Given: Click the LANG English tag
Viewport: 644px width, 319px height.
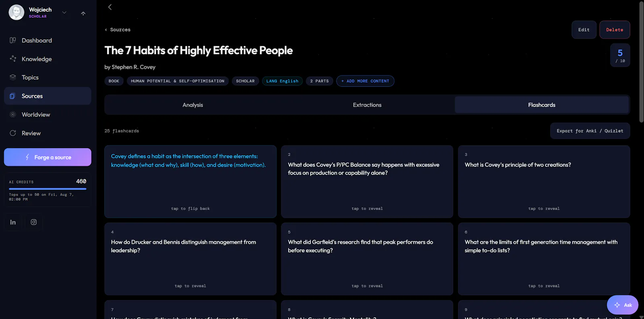Looking at the screenshot, I should tap(282, 81).
